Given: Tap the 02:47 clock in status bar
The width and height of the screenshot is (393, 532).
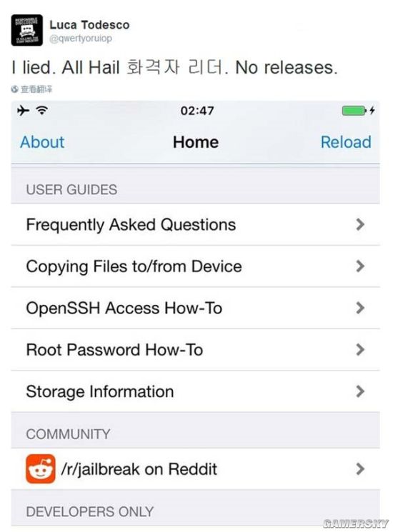Looking at the screenshot, I should [x=197, y=111].
